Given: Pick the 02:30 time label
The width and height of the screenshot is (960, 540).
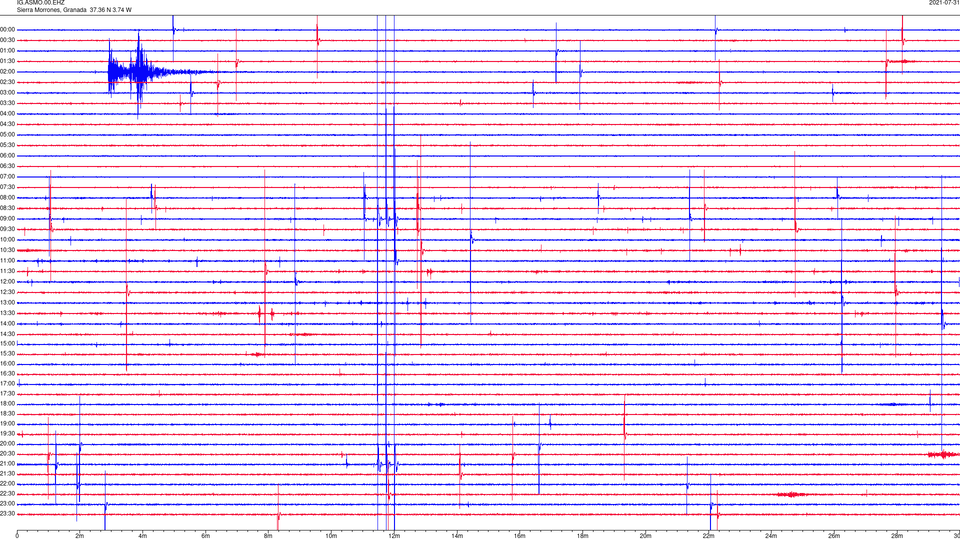Looking at the screenshot, I should coord(7,82).
